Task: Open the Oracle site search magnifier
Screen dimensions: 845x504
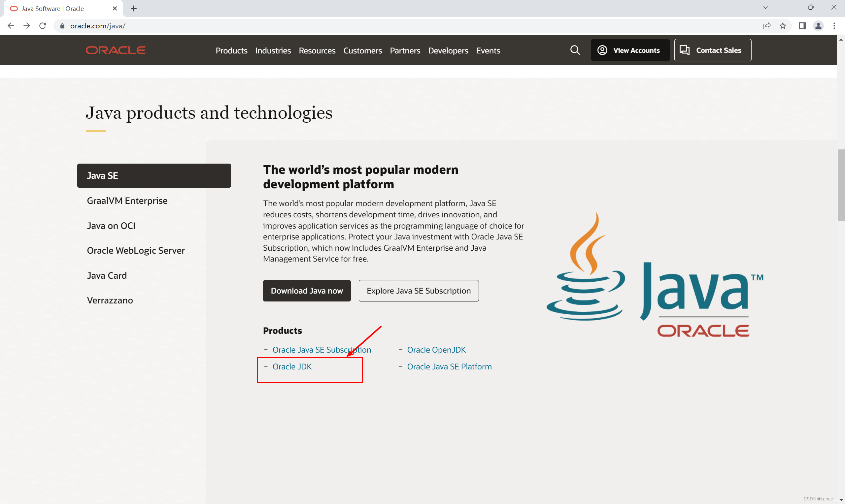Action: [x=575, y=50]
